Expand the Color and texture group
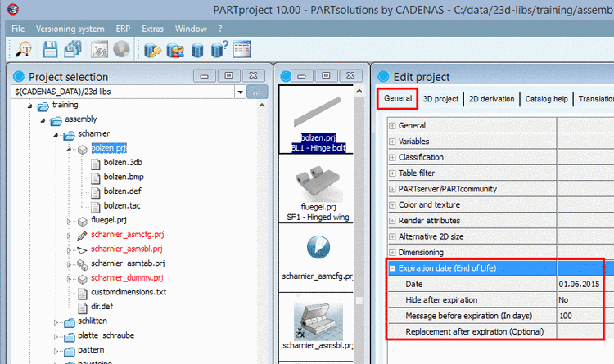Viewport: 614px width, 364px height. click(x=392, y=204)
